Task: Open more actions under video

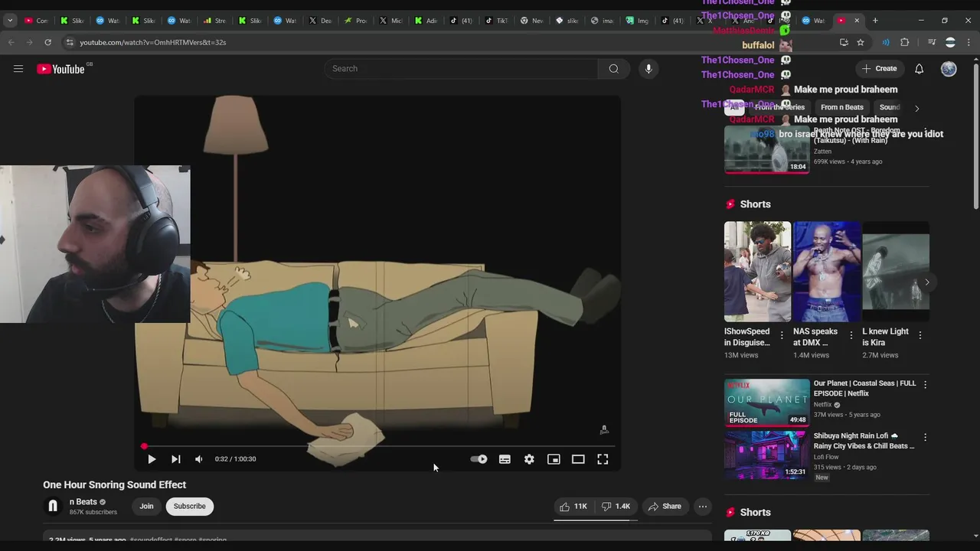Action: 703,507
